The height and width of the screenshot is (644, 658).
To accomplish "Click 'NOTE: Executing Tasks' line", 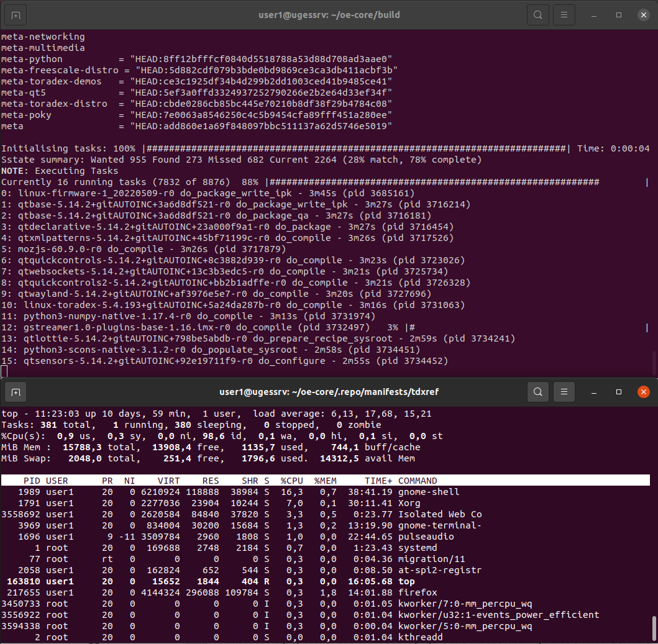I will pos(60,171).
